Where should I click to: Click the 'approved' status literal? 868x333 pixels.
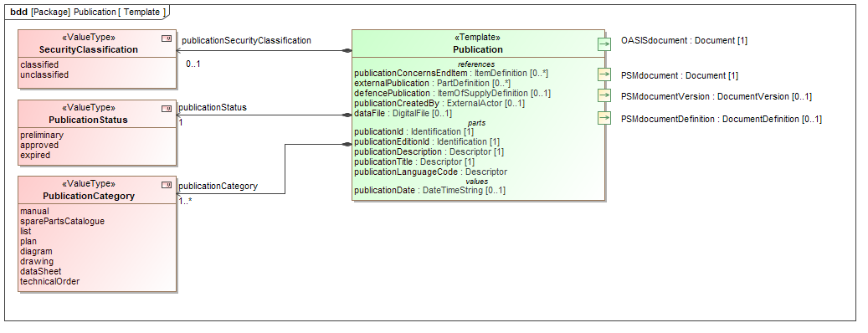point(39,145)
